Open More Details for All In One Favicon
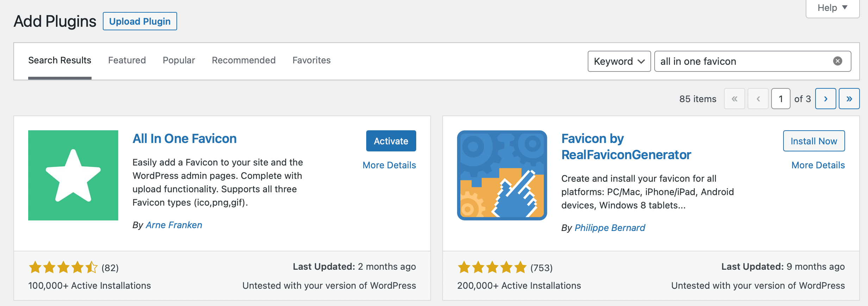 pyautogui.click(x=389, y=165)
